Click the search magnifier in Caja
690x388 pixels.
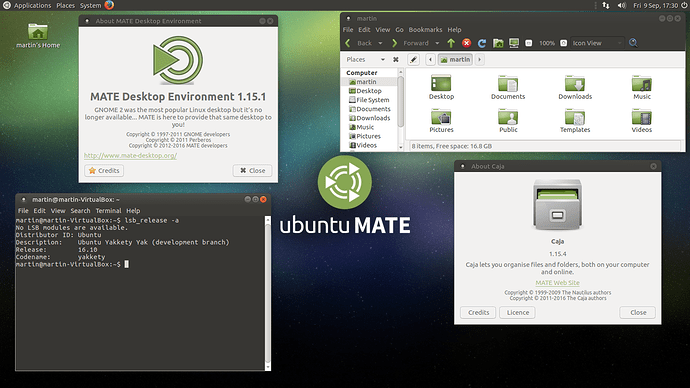tap(633, 43)
